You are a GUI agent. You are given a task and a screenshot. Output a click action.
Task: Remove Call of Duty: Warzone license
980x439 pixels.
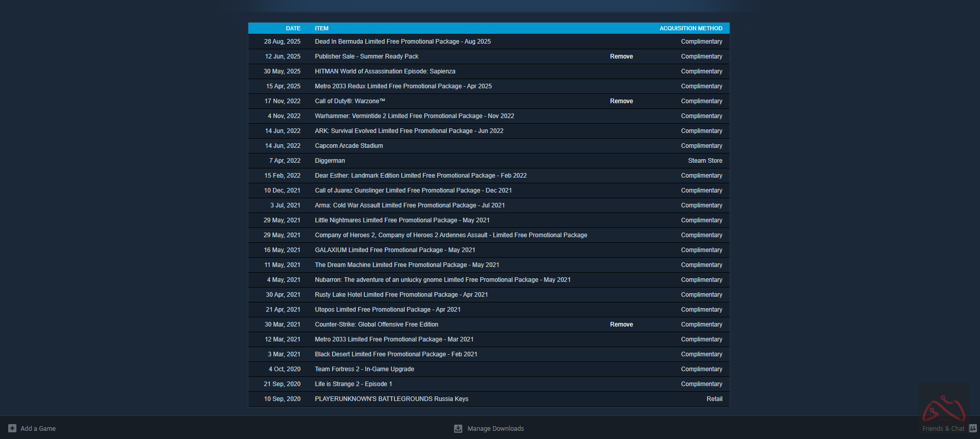621,101
